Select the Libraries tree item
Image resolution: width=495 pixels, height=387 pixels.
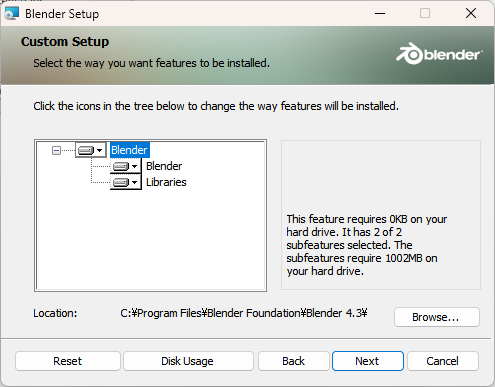tap(166, 182)
